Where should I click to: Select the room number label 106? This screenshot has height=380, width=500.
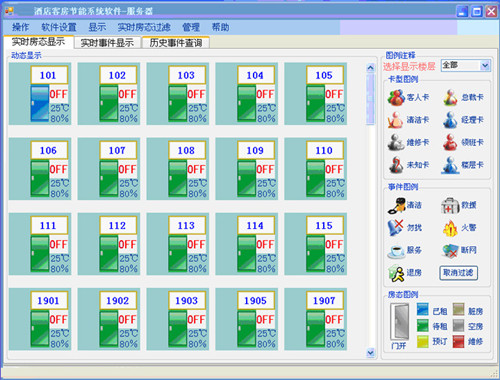coord(48,150)
